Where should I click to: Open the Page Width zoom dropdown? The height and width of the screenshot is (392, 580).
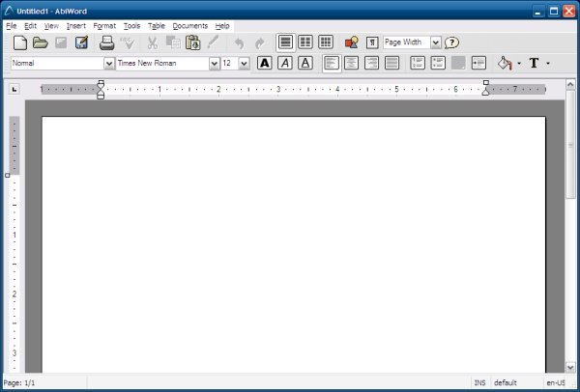[x=436, y=42]
